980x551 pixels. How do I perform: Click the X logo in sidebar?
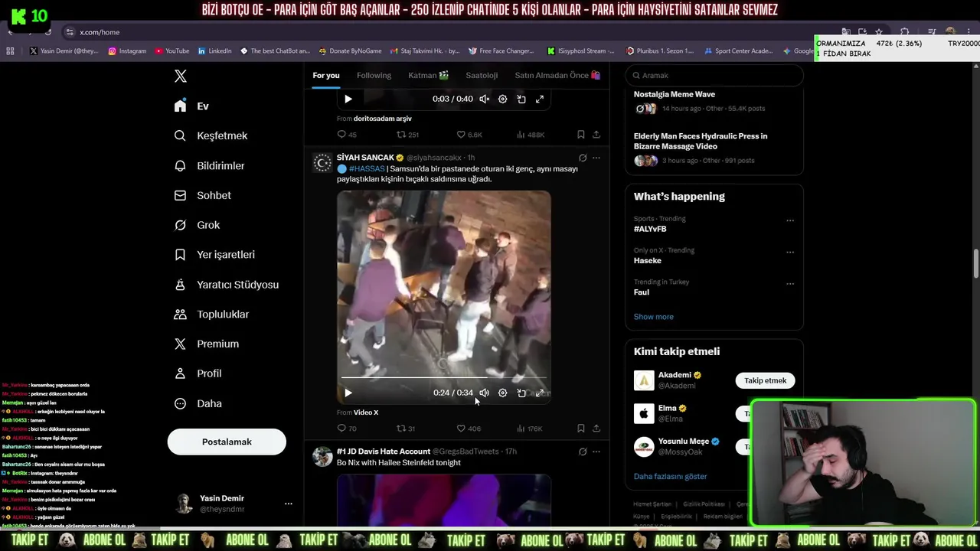[x=181, y=76]
